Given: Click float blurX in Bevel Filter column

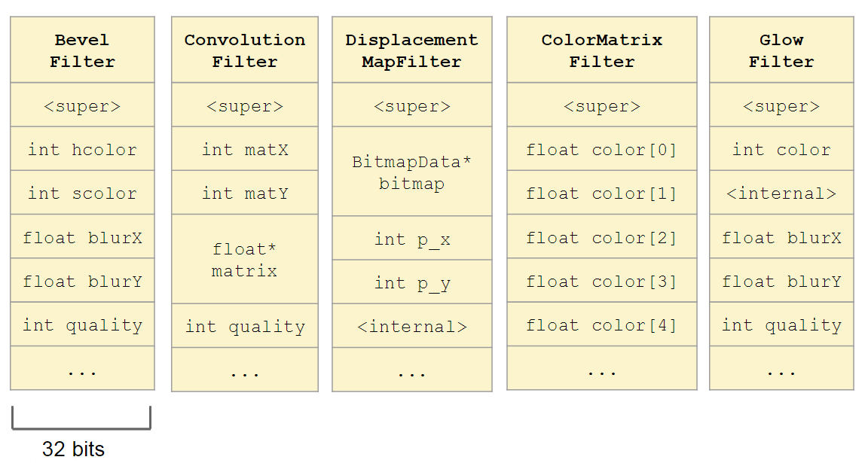Looking at the screenshot, I should tap(82, 237).
